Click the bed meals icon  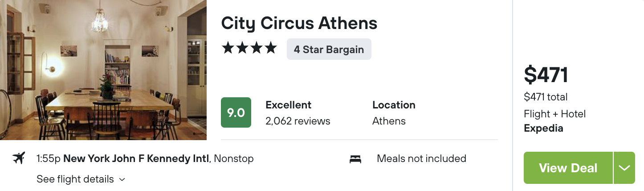point(355,159)
